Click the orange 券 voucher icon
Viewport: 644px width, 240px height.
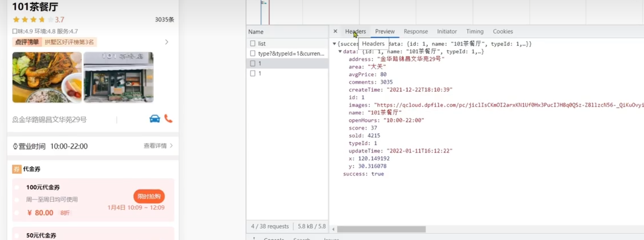[x=17, y=169]
